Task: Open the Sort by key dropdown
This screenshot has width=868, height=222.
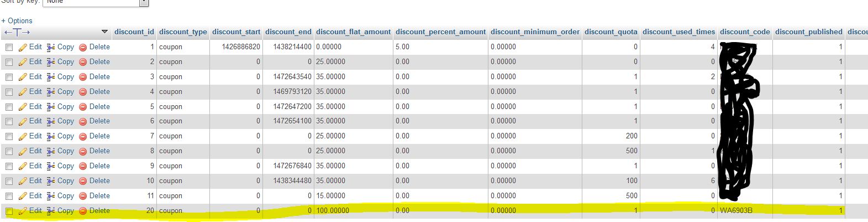Action: coord(96,3)
